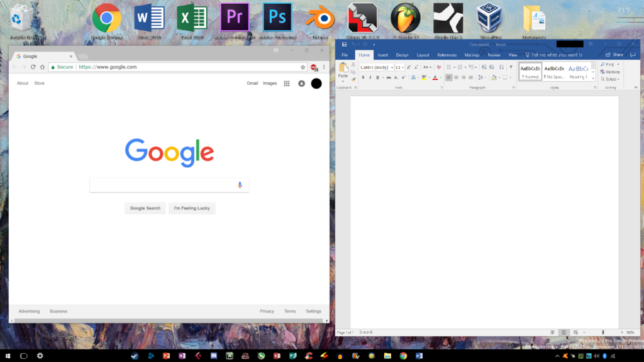This screenshot has height=362, width=644.
Task: Open the Gmail link on Google
Action: pos(252,84)
